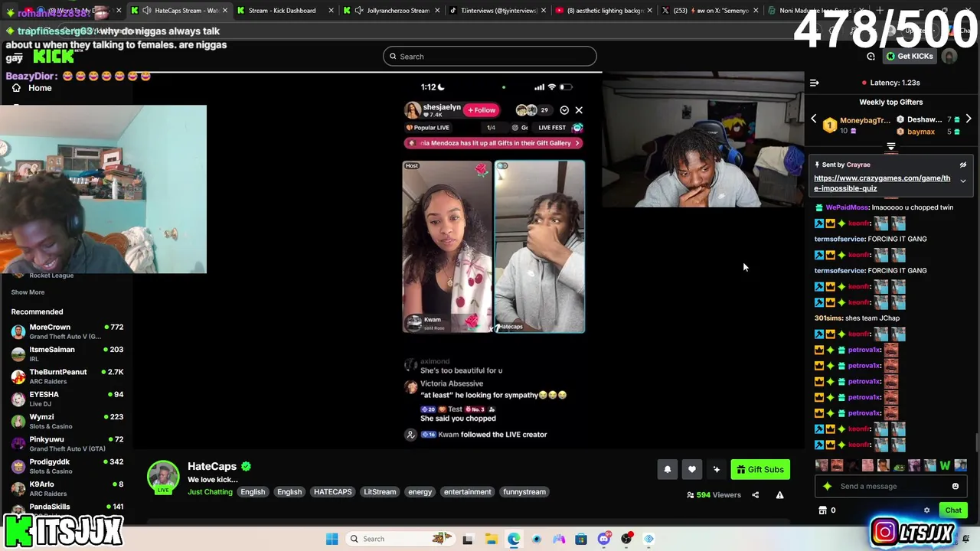Image resolution: width=980 pixels, height=551 pixels.
Task: Open the Just Chatting category link
Action: [x=210, y=492]
